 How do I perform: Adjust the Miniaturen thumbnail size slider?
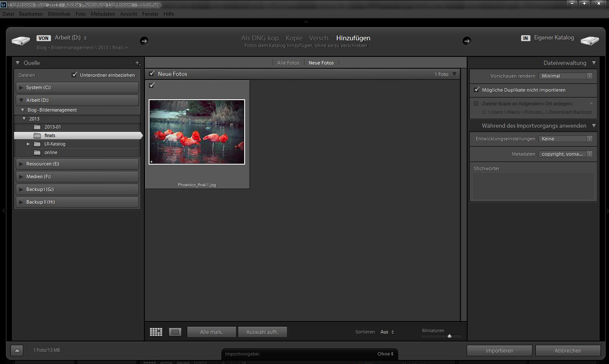click(x=449, y=336)
